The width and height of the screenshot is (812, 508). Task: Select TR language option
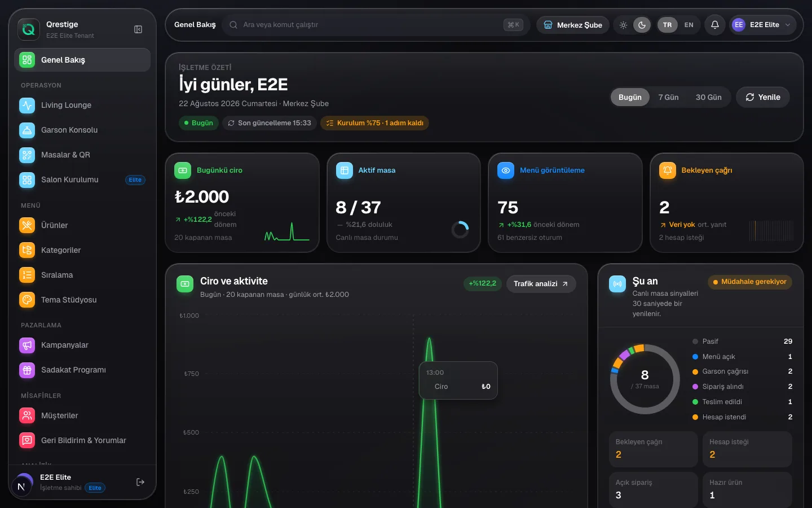668,25
